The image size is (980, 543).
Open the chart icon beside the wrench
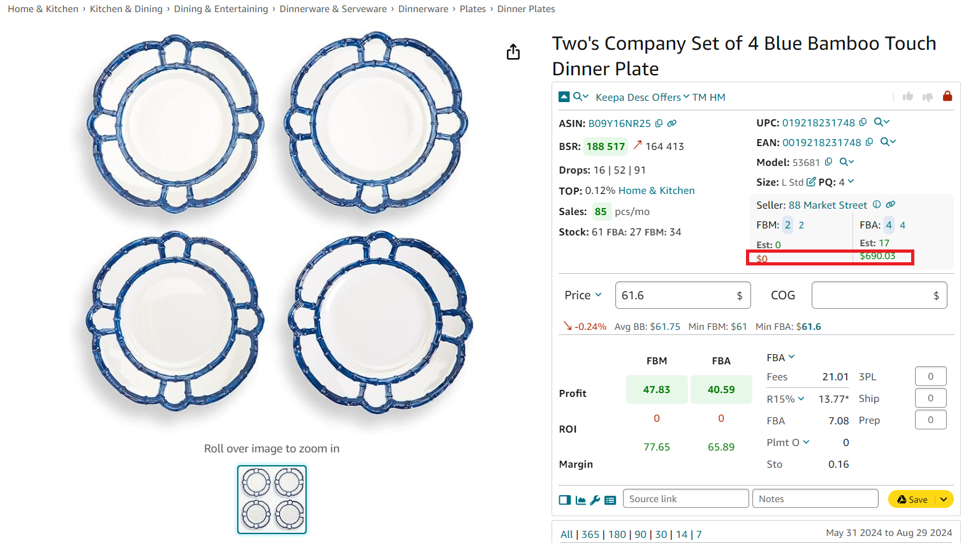581,500
